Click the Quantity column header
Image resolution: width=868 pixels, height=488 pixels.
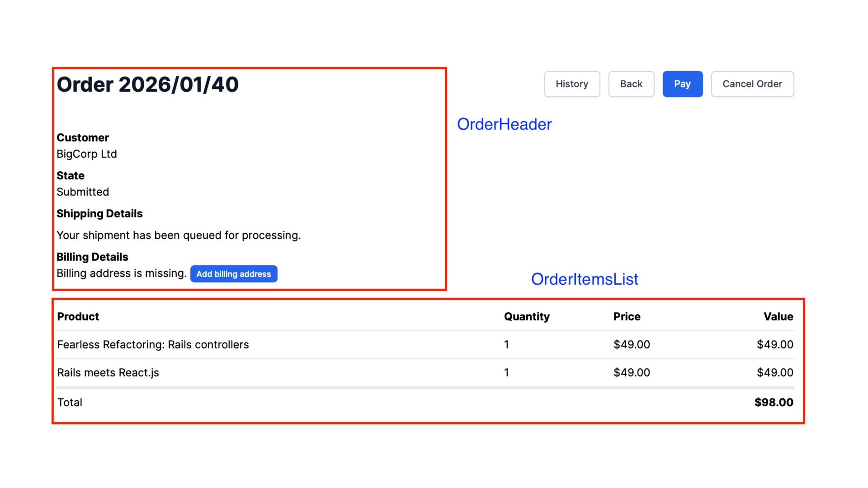[527, 317]
